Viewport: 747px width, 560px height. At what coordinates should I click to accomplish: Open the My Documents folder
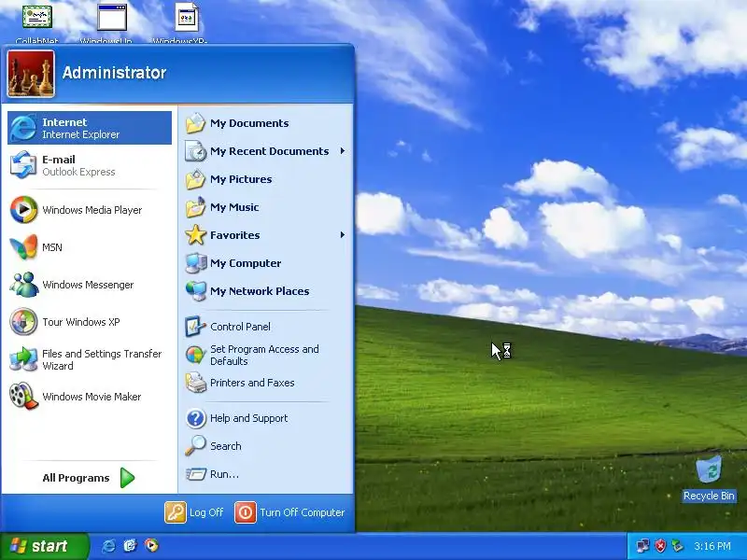pos(265,123)
